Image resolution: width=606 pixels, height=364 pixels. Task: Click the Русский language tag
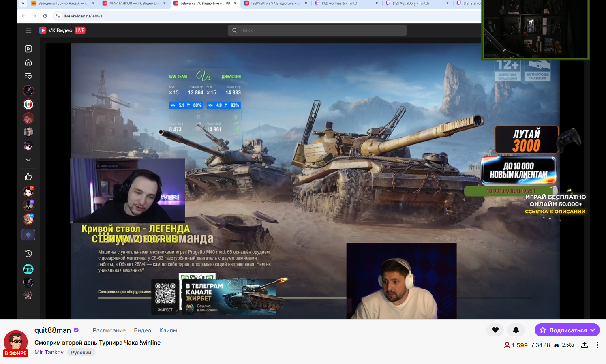pos(81,352)
